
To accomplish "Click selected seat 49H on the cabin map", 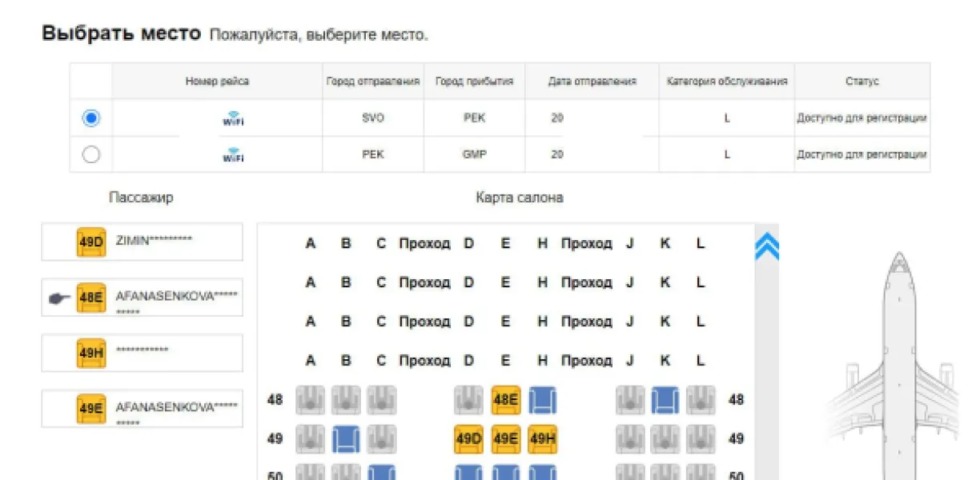I will pos(542,438).
